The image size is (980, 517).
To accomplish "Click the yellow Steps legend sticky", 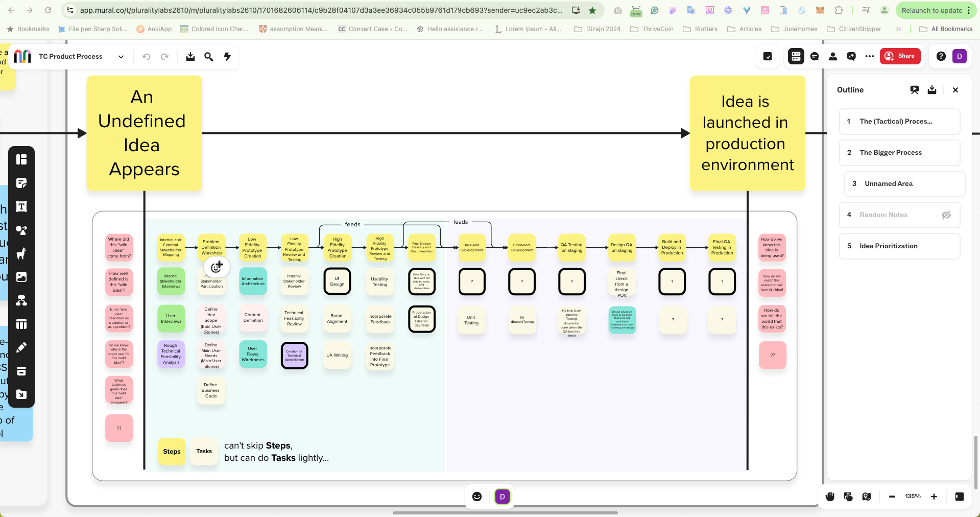I will [x=172, y=452].
